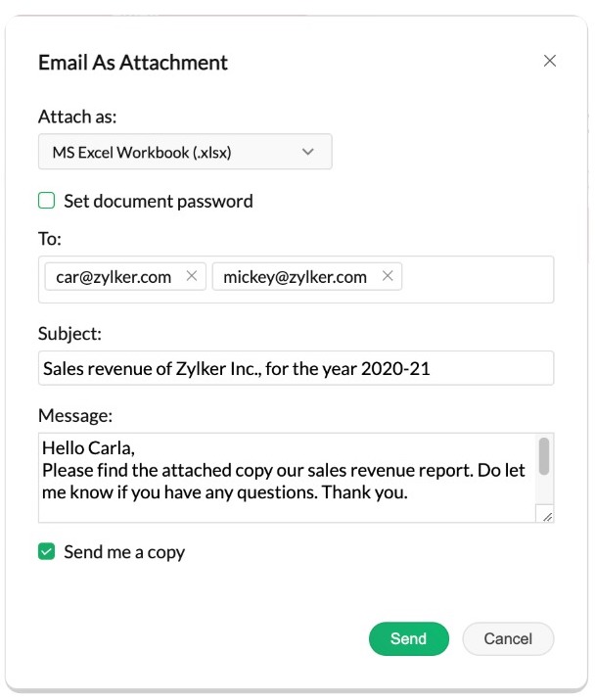Remove recipient mickey@zylker.com with its X icon
Image resolution: width=596 pixels, height=700 pixels.
pyautogui.click(x=388, y=276)
